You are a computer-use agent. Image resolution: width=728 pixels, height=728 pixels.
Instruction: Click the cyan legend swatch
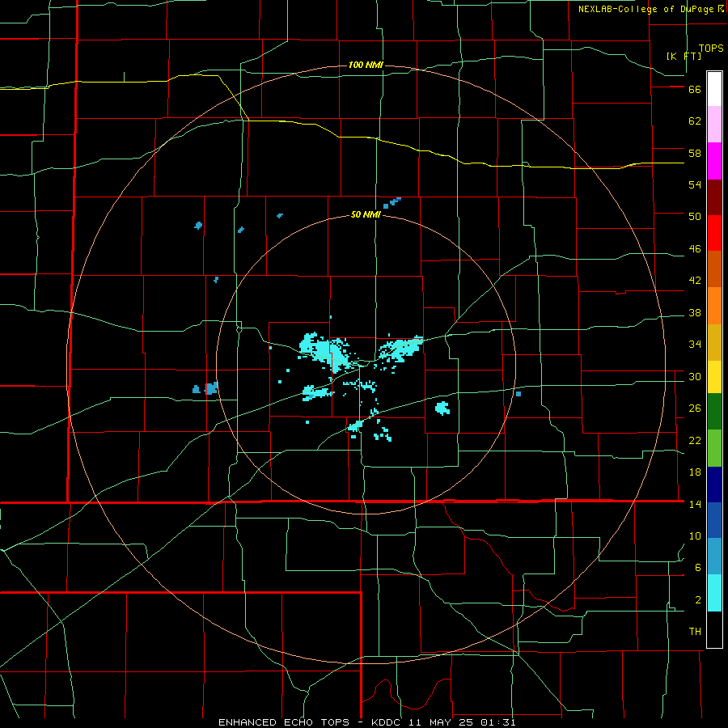[x=714, y=592]
